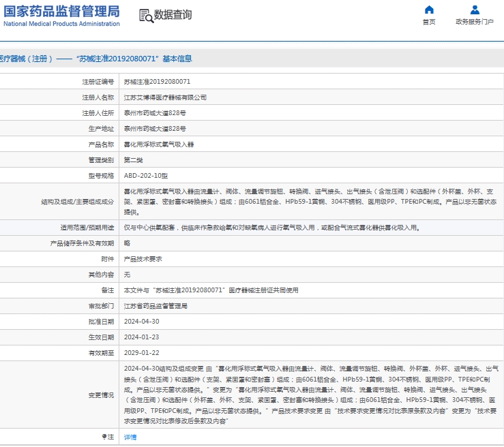Click the 产品名称 field label
This screenshot has height=447, width=504.
click(101, 144)
